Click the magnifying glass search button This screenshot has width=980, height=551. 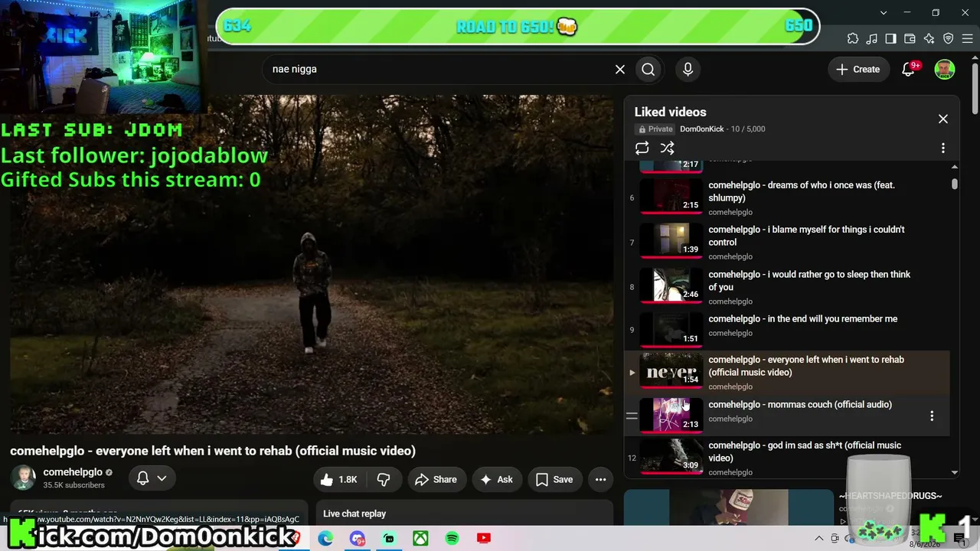[648, 69]
